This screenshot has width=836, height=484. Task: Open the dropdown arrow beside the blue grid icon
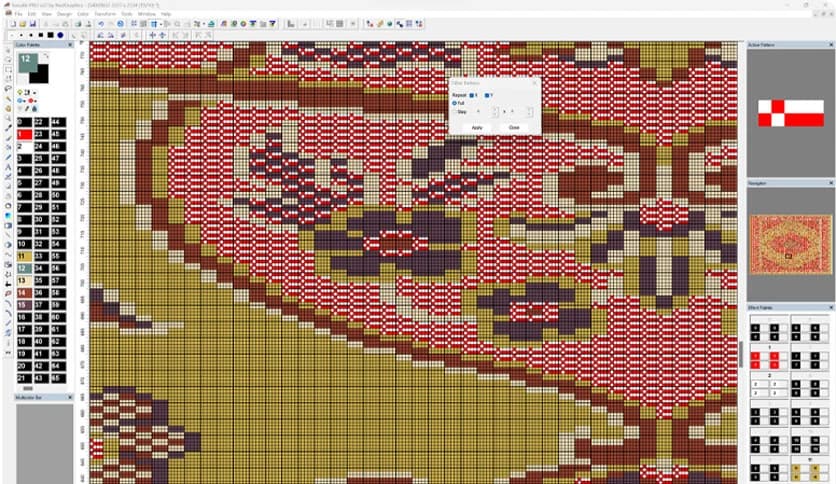(160, 24)
